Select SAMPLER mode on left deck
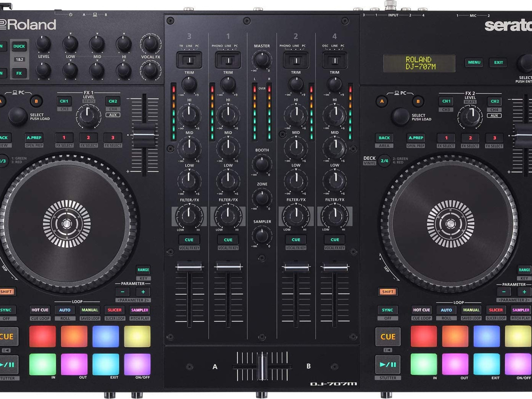 coord(140,310)
